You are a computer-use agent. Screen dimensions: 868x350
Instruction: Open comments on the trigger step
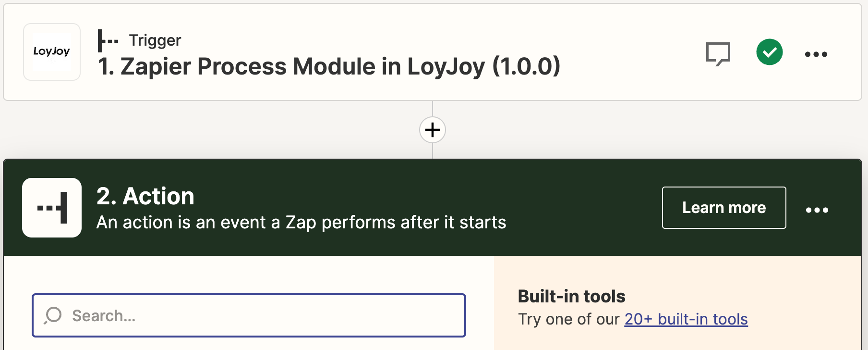tap(718, 53)
